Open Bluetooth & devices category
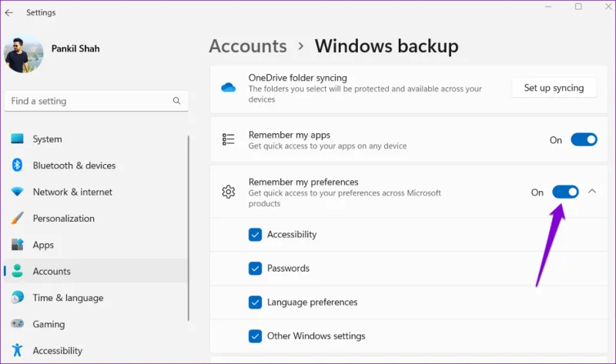The width and height of the screenshot is (616, 364). click(x=95, y=165)
